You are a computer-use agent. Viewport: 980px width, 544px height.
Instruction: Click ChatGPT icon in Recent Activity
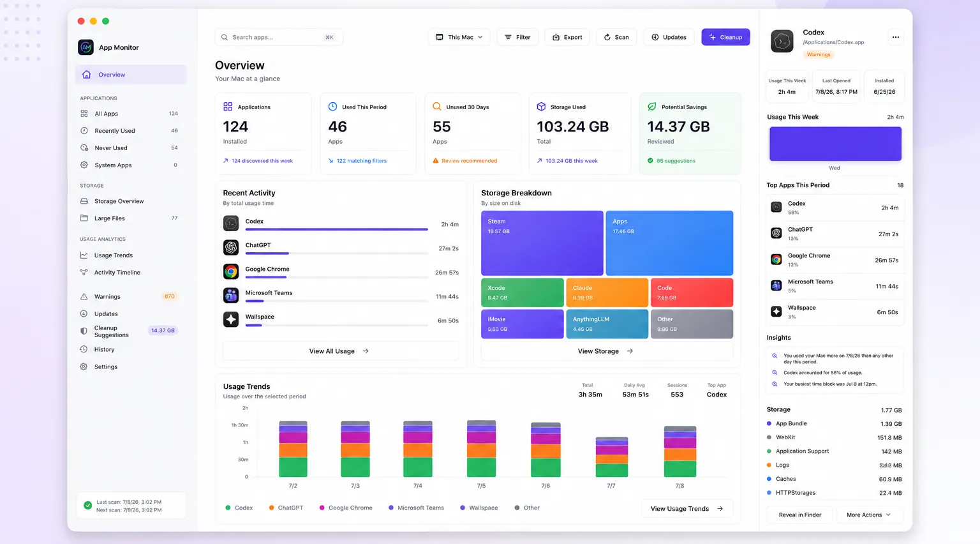tap(231, 247)
